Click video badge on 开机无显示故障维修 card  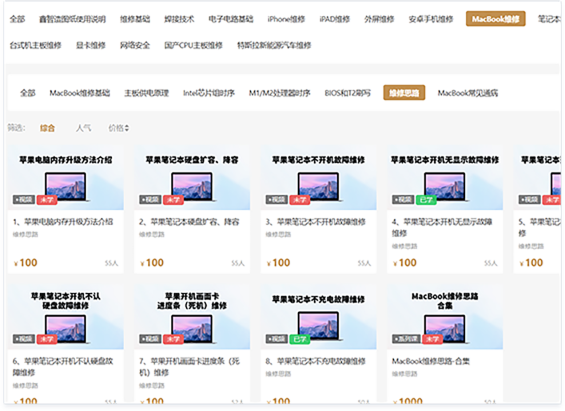tap(403, 200)
